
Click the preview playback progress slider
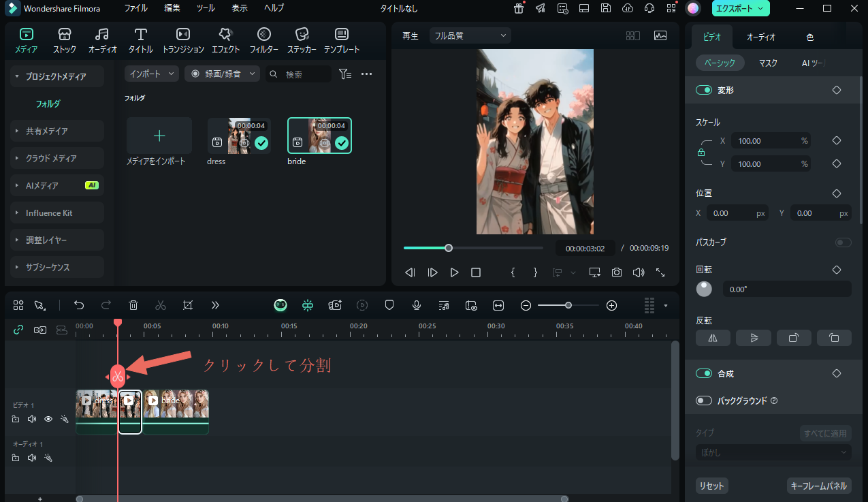474,248
